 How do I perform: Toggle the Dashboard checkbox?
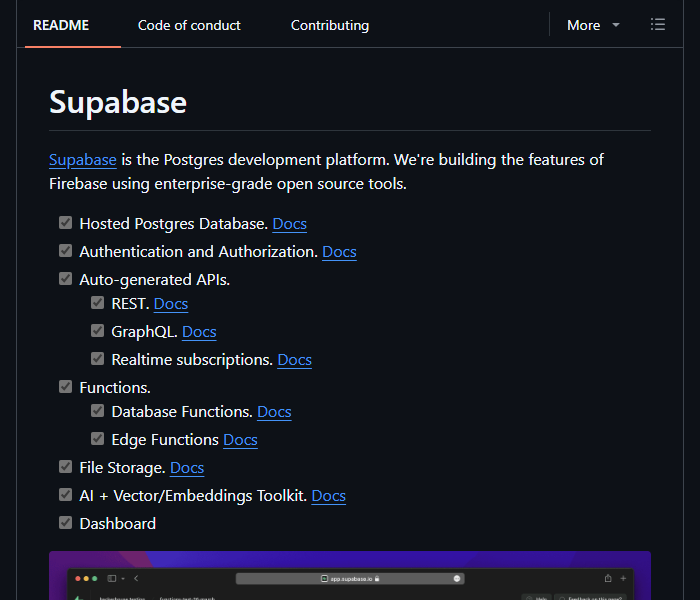(66, 523)
